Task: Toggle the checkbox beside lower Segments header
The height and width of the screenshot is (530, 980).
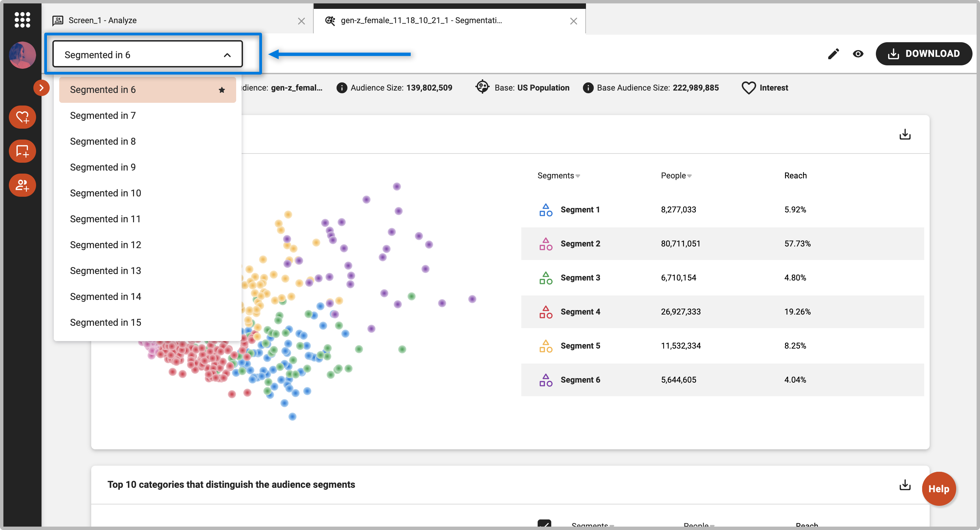Action: tap(544, 525)
